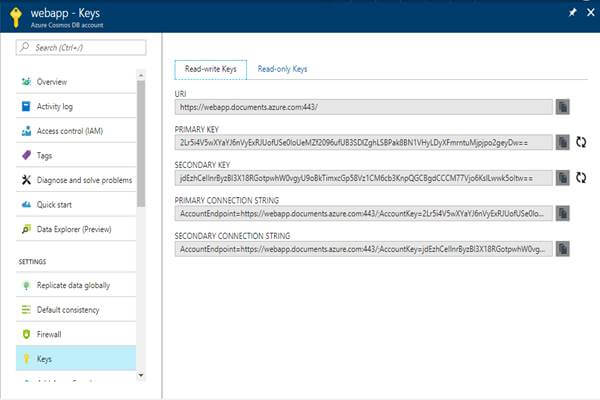This screenshot has height=400, width=600.
Task: Open Quick start menu item
Action: (76, 204)
